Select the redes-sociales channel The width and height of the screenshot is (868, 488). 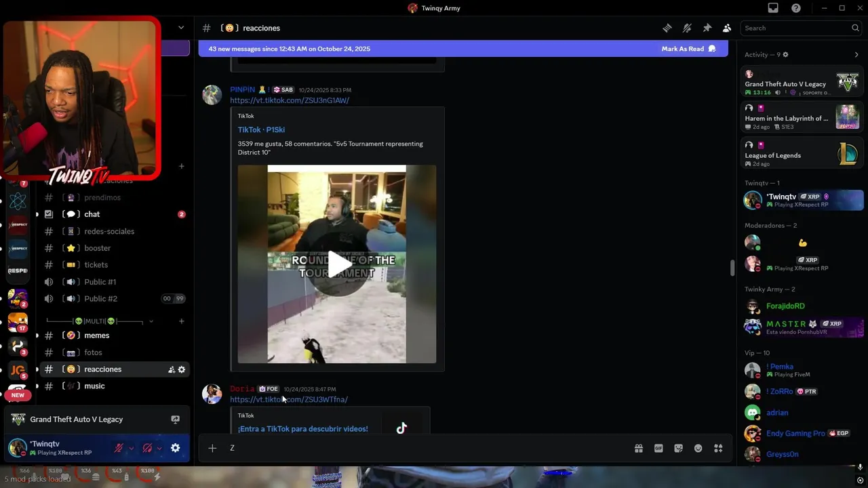click(113, 231)
